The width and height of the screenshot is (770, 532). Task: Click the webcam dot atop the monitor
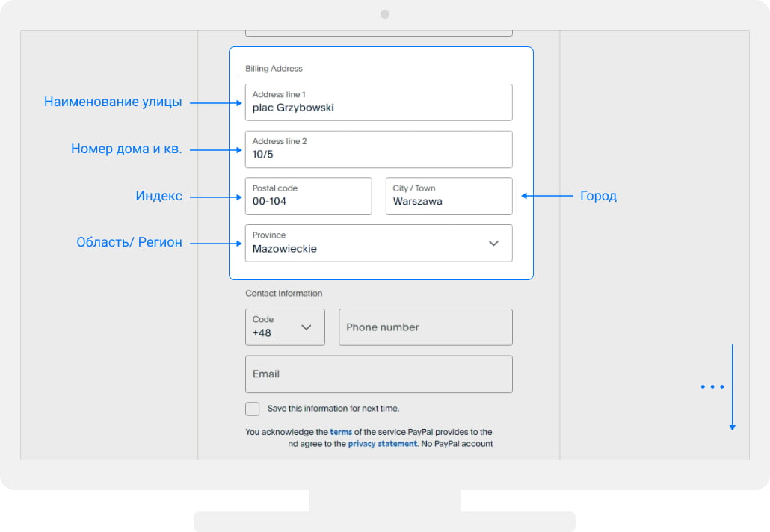[x=385, y=14]
